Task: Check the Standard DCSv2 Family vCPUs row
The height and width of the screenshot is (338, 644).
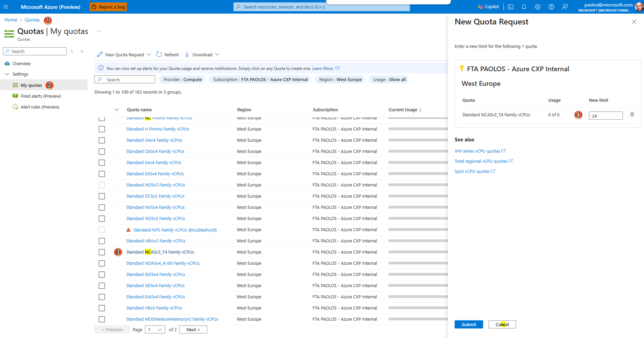Action: tap(102, 196)
